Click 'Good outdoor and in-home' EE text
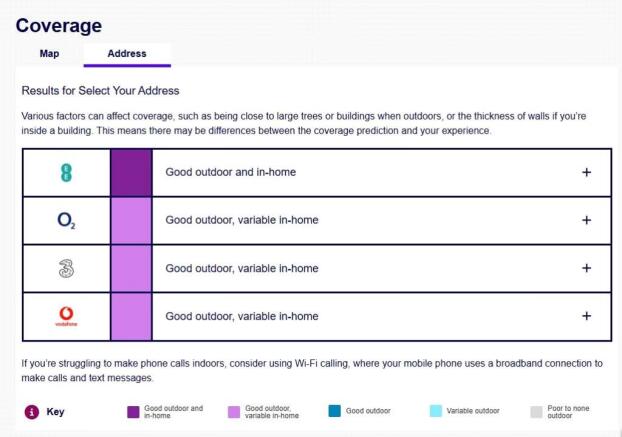The width and height of the screenshot is (622, 437). pyautogui.click(x=230, y=172)
